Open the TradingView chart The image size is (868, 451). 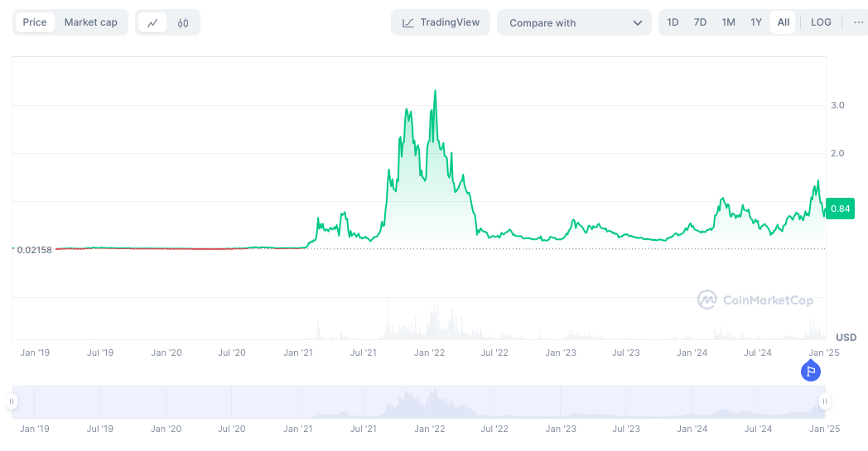[441, 22]
